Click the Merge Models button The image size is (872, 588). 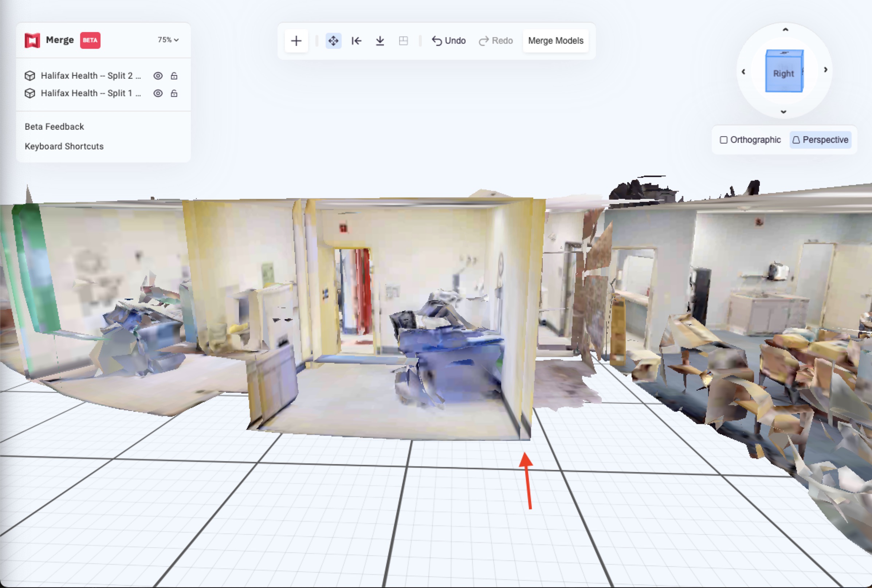(555, 41)
